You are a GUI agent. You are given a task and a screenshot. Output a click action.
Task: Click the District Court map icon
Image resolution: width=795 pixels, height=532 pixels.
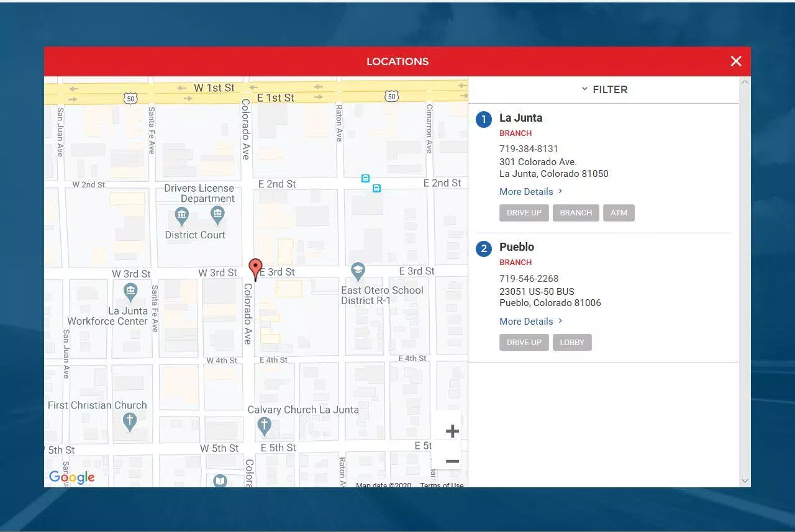(x=182, y=217)
